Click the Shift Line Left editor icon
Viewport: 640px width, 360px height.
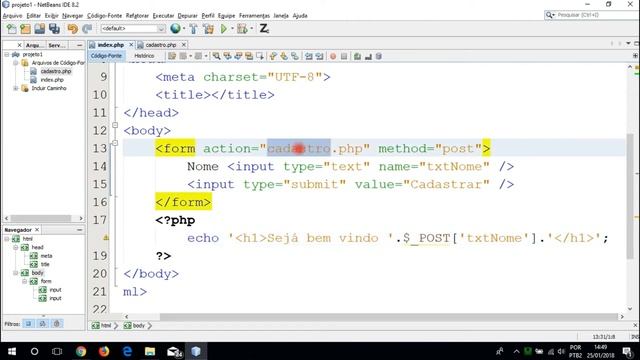click(309, 56)
